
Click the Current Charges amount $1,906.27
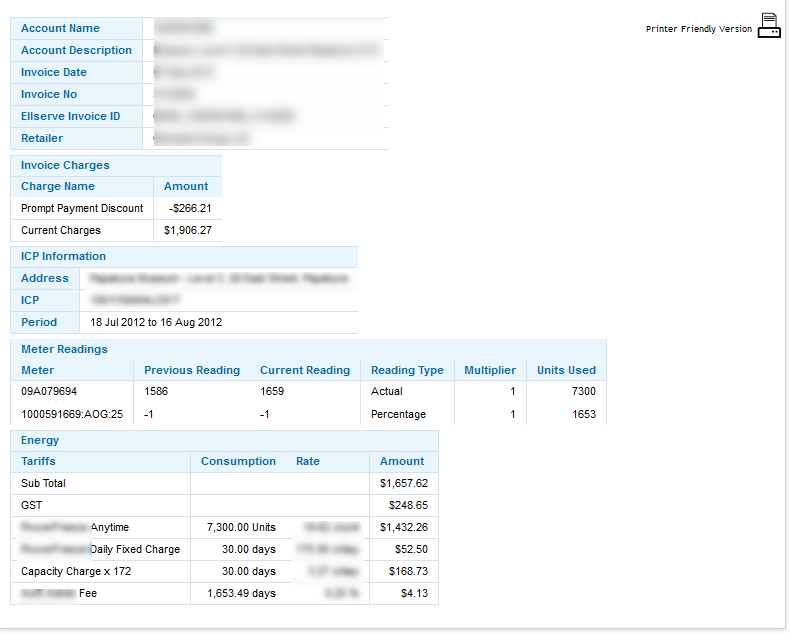188,230
